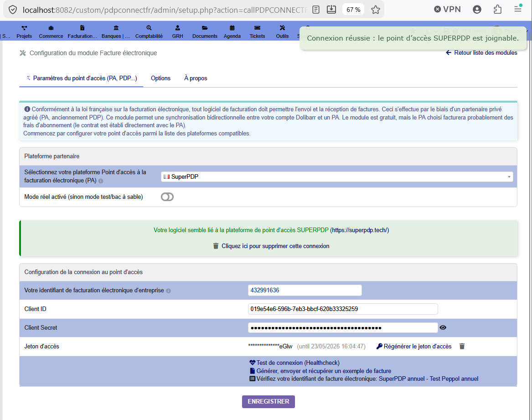The height and width of the screenshot is (420, 532).
Task: Open the 67 % zoom level control
Action: (353, 10)
